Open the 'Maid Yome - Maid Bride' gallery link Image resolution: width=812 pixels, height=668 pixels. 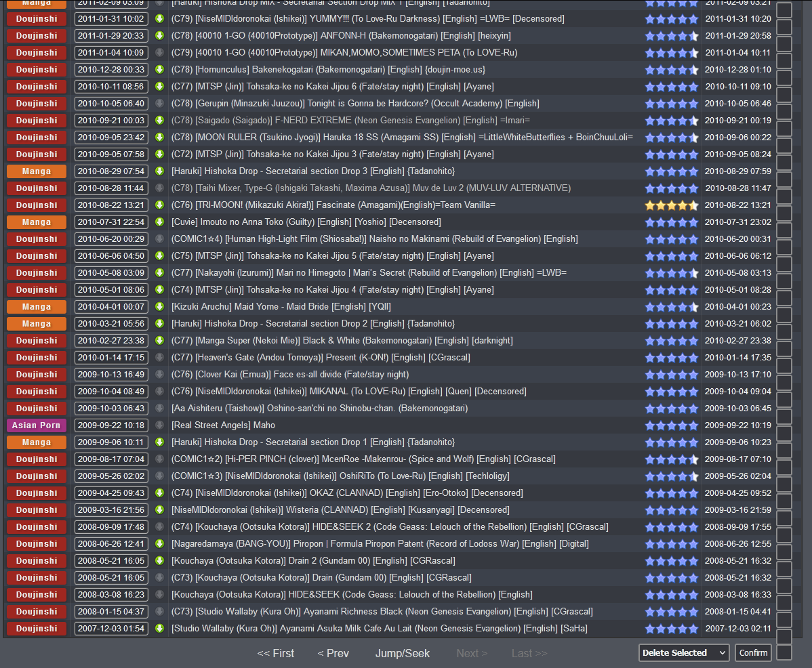281,307
